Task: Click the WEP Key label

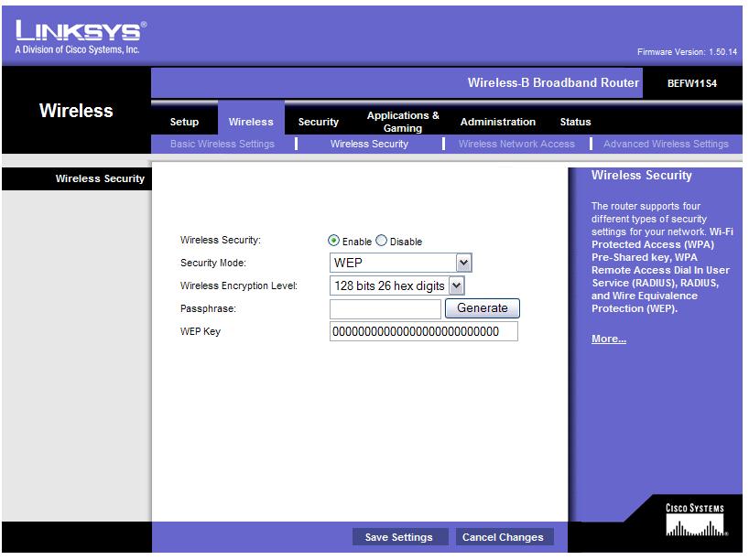Action: [x=201, y=331]
